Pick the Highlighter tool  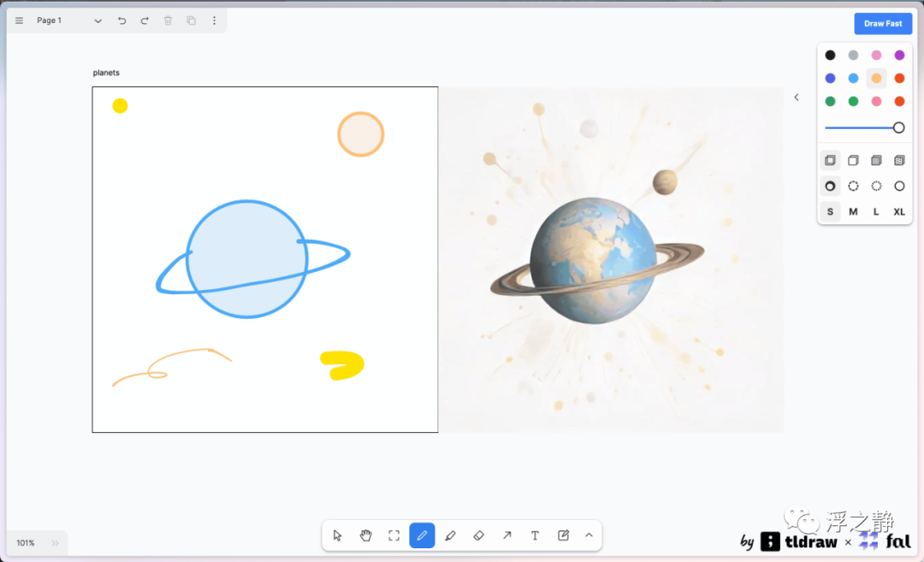point(451,535)
